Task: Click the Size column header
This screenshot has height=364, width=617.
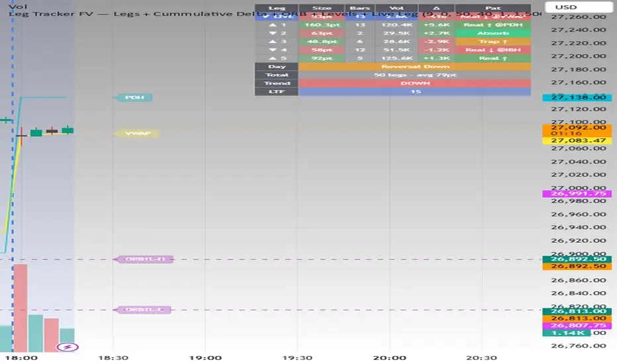Action: click(322, 8)
